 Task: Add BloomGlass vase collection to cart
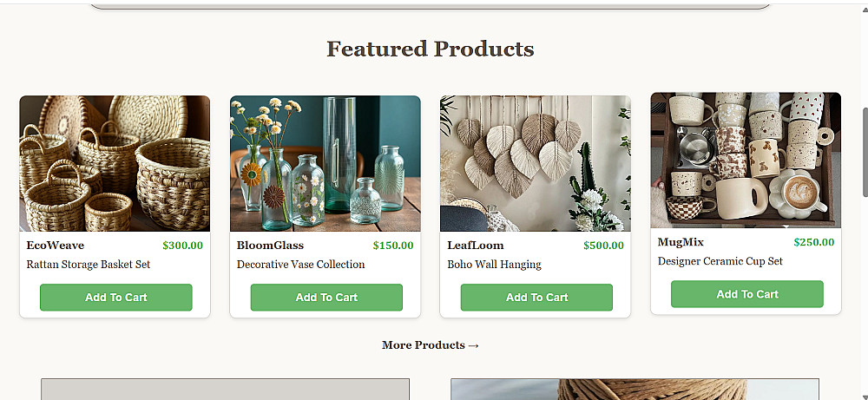(x=326, y=297)
